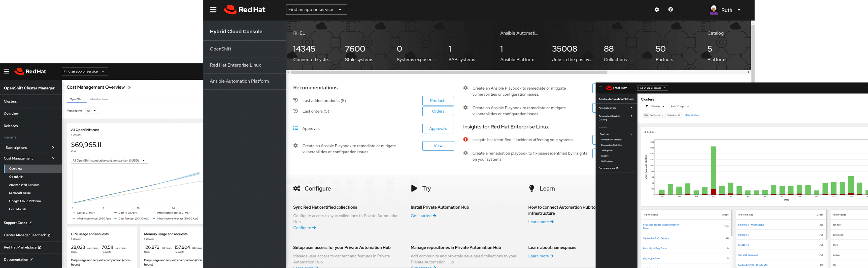The height and width of the screenshot is (268, 868).
Task: Click Red Hat logo in Hybrid Cloud Console window
Action: [245, 9]
